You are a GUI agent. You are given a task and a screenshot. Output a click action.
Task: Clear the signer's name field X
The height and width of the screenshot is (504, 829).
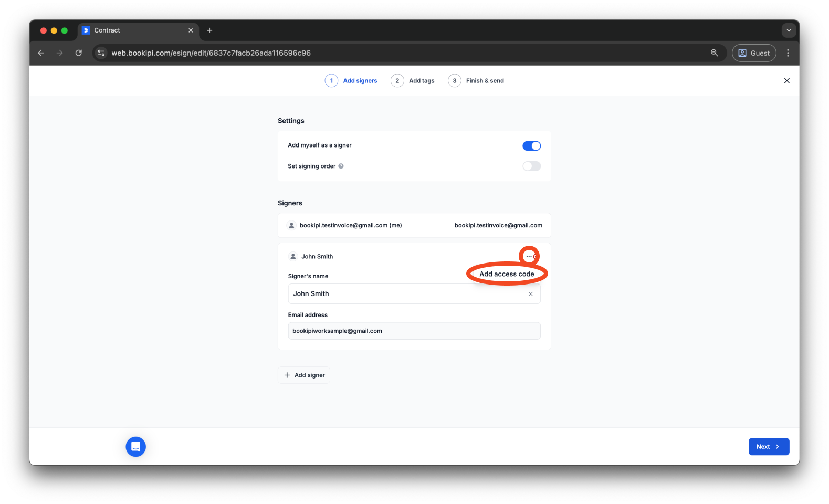pos(530,294)
